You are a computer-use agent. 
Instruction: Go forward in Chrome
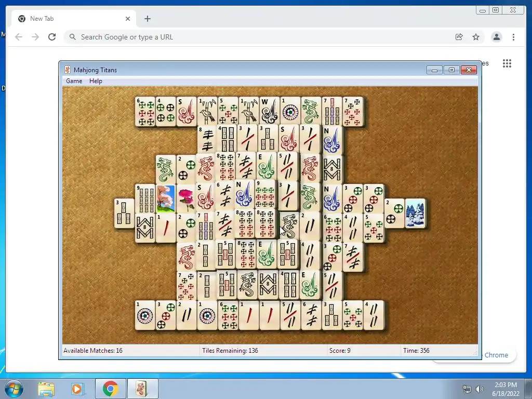tap(35, 37)
